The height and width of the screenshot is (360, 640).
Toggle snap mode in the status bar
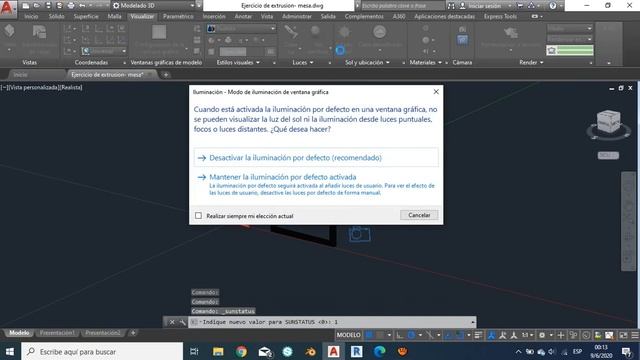click(380, 335)
